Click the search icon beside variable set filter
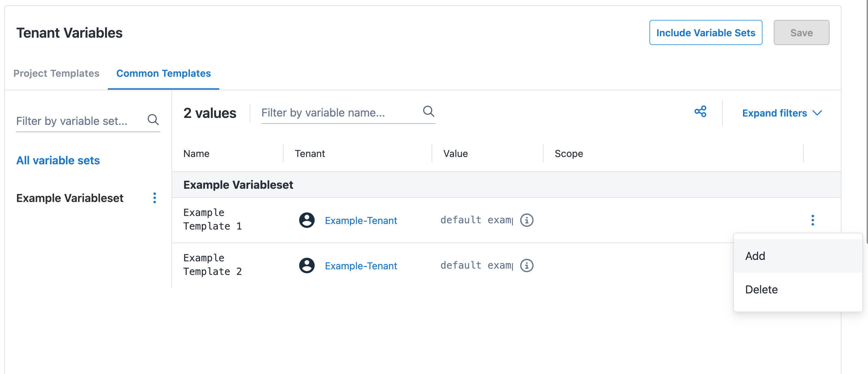The height and width of the screenshot is (374, 868). (x=154, y=120)
